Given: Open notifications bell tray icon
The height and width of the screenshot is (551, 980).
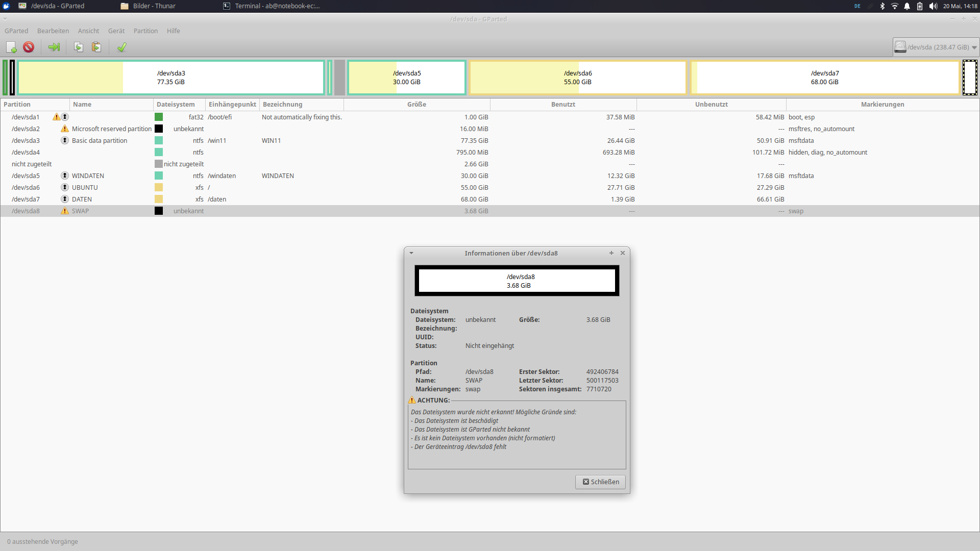Looking at the screenshot, I should tap(907, 6).
